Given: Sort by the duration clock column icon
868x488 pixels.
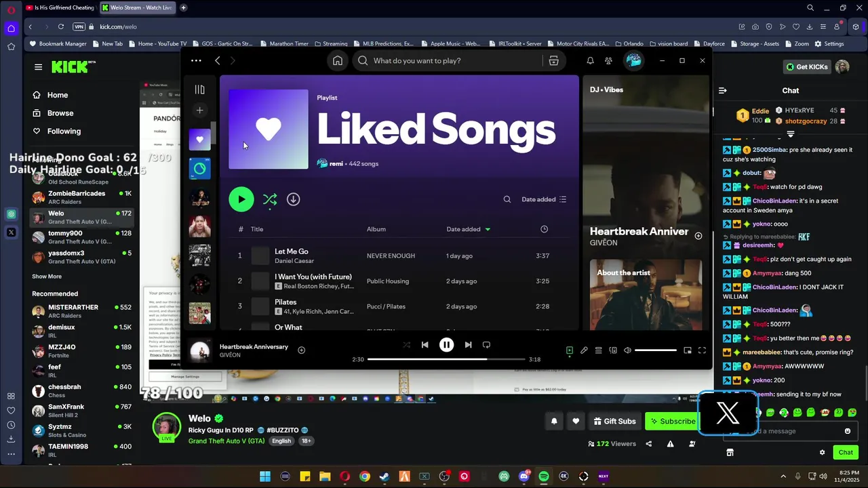Looking at the screenshot, I should click(544, 229).
